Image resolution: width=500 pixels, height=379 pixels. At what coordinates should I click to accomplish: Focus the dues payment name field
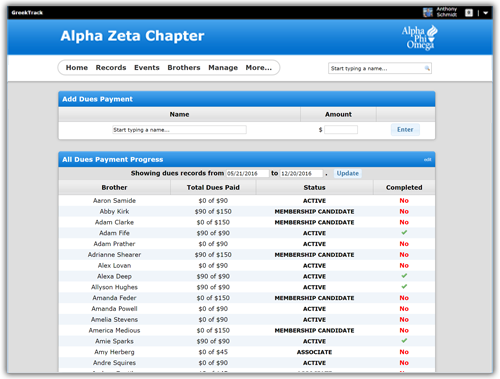click(x=179, y=130)
